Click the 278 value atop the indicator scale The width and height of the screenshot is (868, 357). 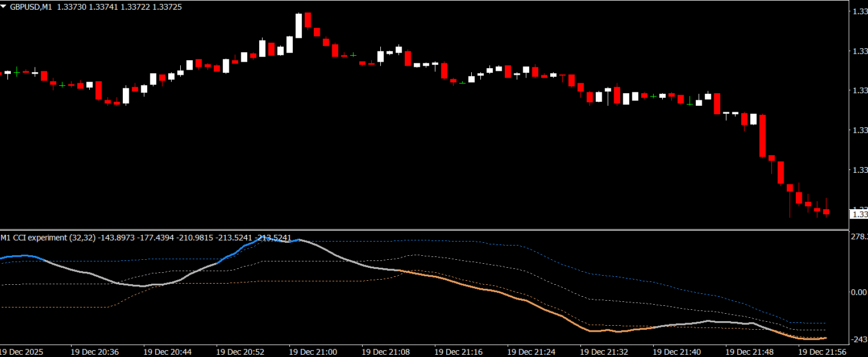click(858, 236)
